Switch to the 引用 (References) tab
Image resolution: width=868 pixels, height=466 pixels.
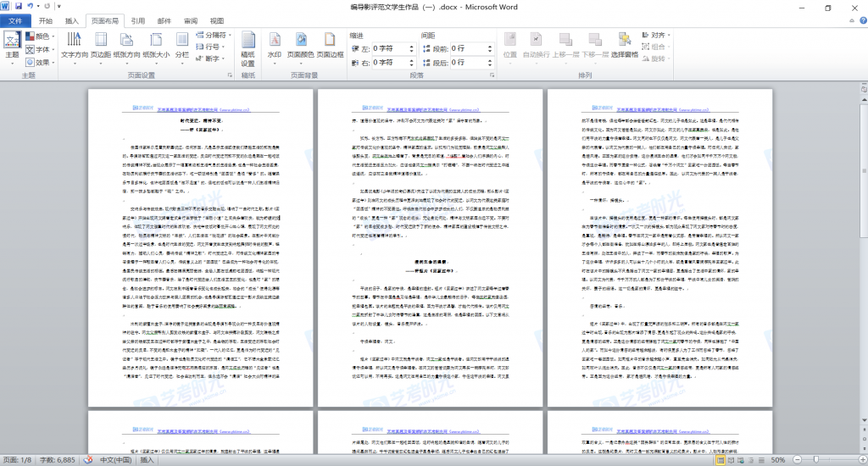tap(137, 20)
